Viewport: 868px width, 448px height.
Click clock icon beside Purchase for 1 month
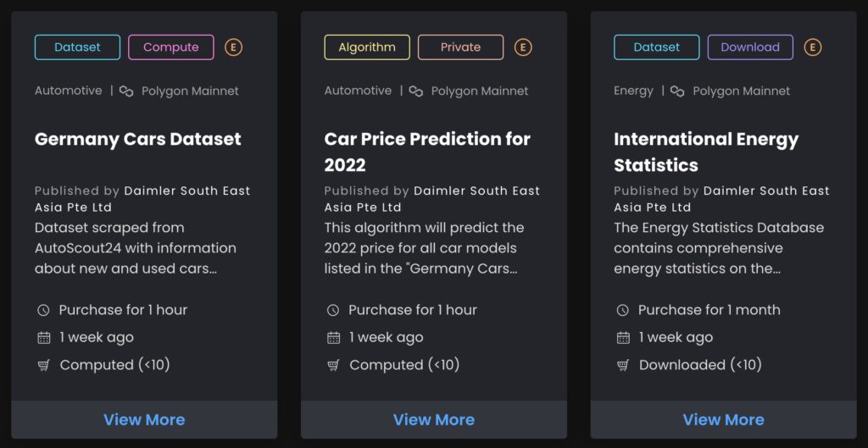pos(623,311)
